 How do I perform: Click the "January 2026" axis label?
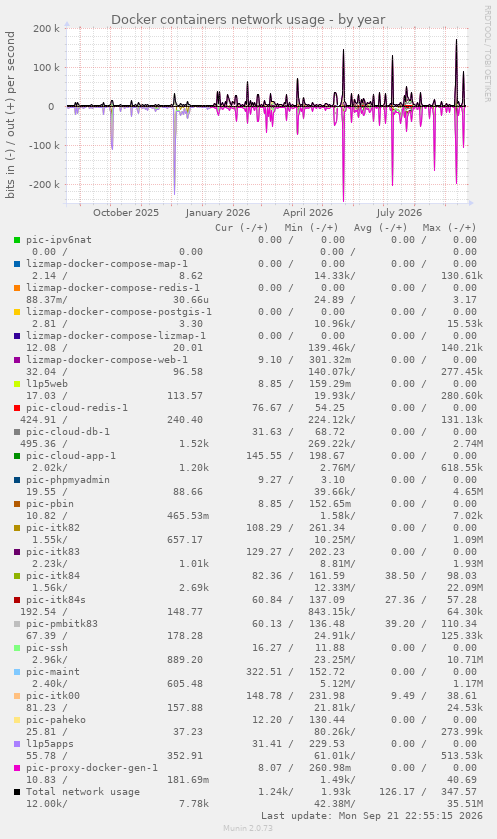tap(218, 212)
